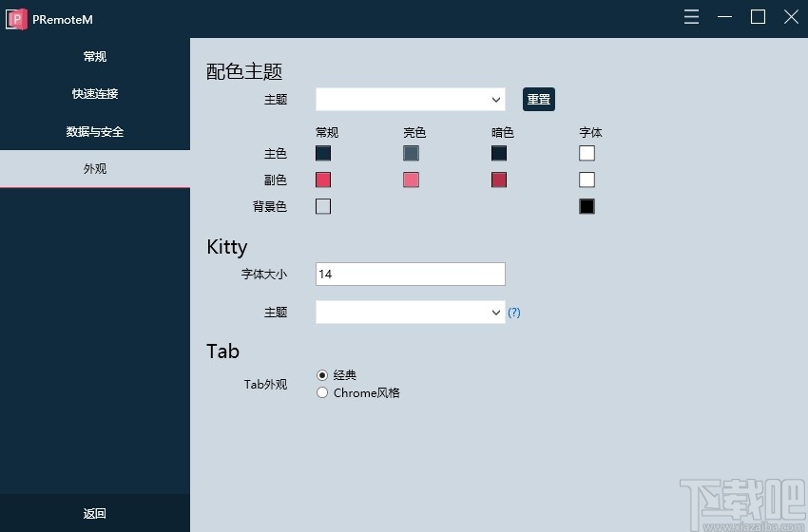Focus the 字体大小 input field
Image resolution: width=808 pixels, height=532 pixels.
[411, 274]
